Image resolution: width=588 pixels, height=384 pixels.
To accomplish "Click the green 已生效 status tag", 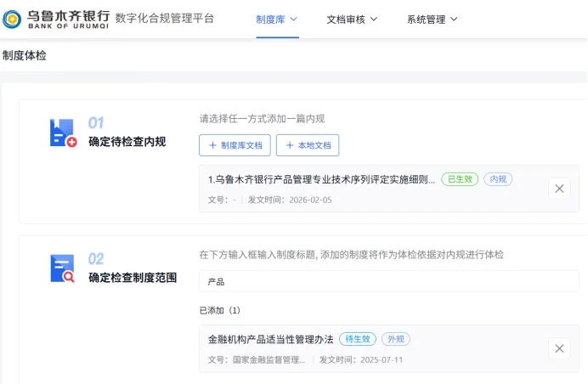I will (460, 179).
